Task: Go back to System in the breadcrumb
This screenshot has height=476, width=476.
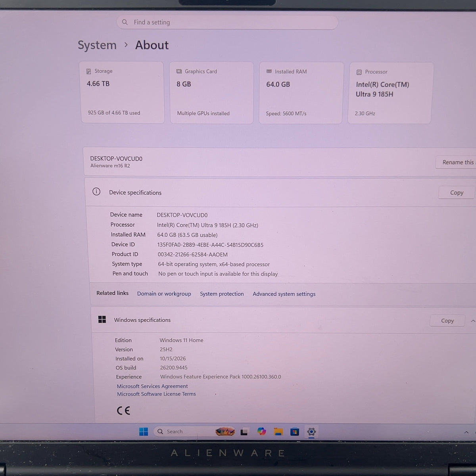Action: click(x=97, y=45)
